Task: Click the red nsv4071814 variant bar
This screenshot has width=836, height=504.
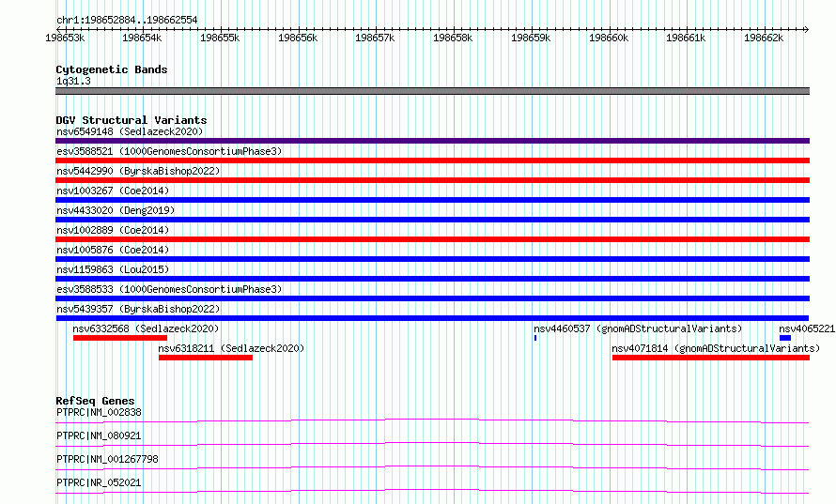Action: coord(711,358)
